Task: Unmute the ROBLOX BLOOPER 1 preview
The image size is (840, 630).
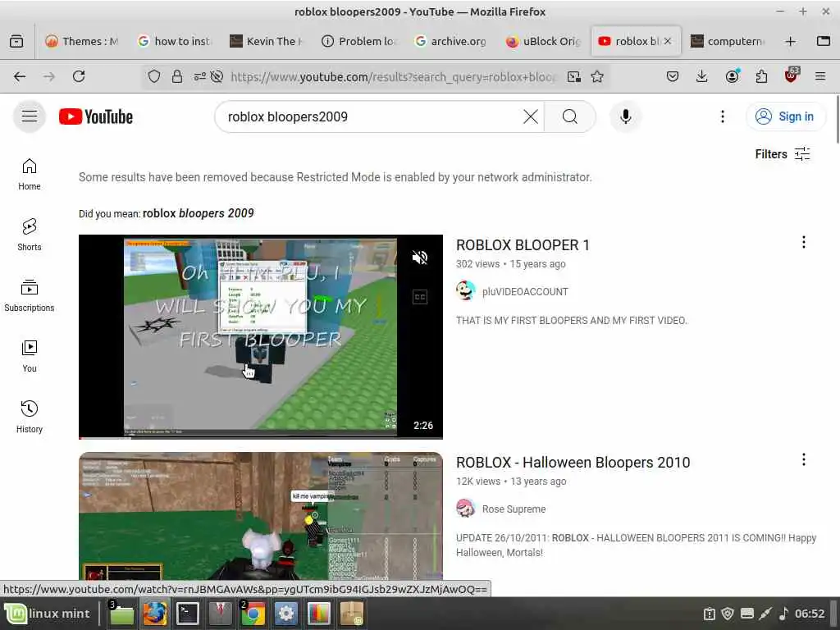Action: [420, 258]
